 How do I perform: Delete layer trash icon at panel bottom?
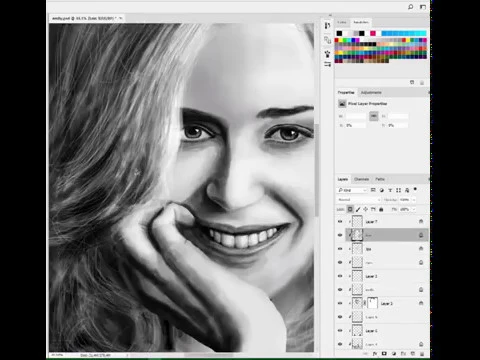tap(422, 354)
